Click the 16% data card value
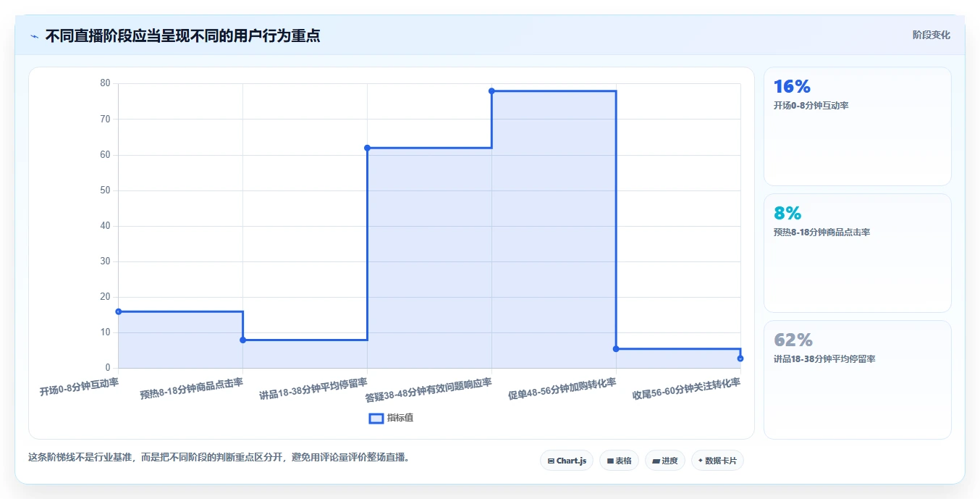Viewport: 980px width, 499px height. point(792,87)
